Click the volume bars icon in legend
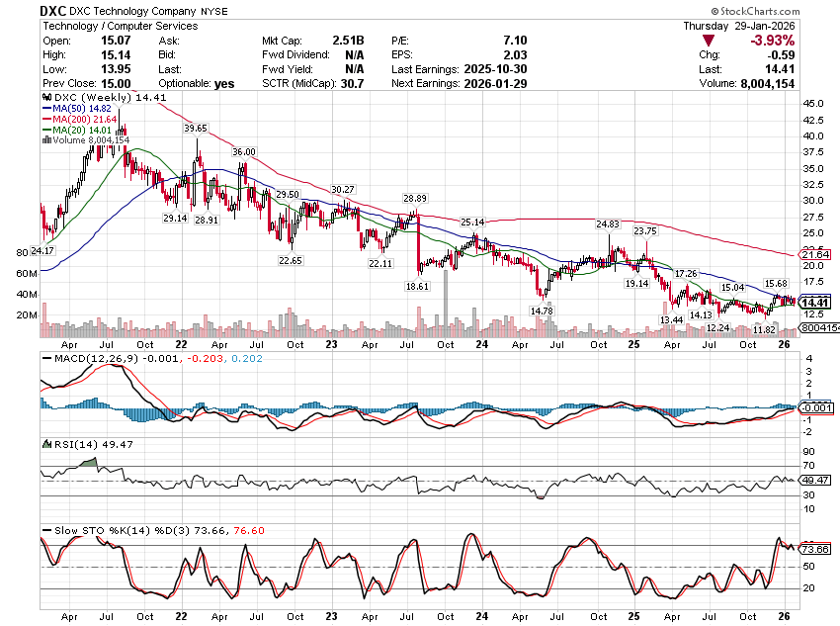This screenshot has height=626, width=840. 44,140
